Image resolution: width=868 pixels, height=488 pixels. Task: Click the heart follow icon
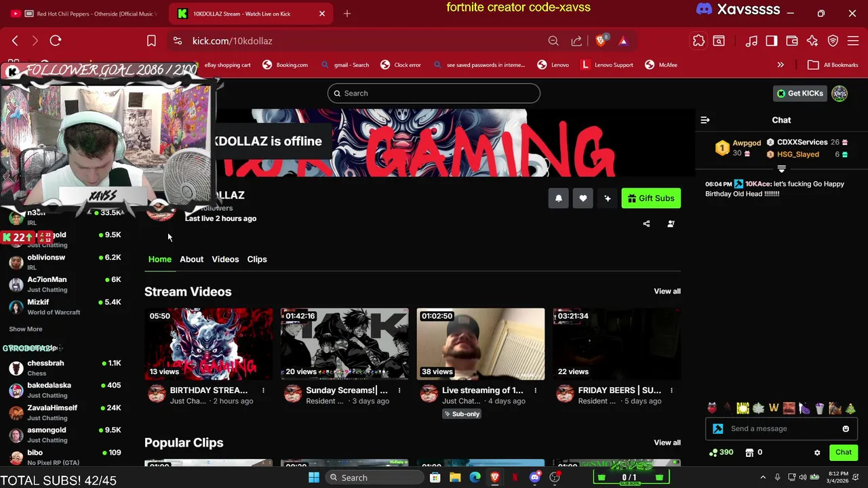tap(583, 198)
